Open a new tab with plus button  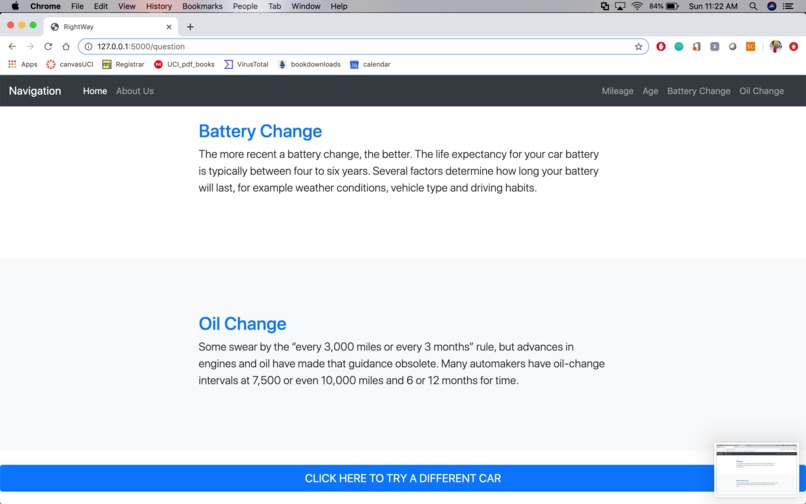pyautogui.click(x=190, y=27)
